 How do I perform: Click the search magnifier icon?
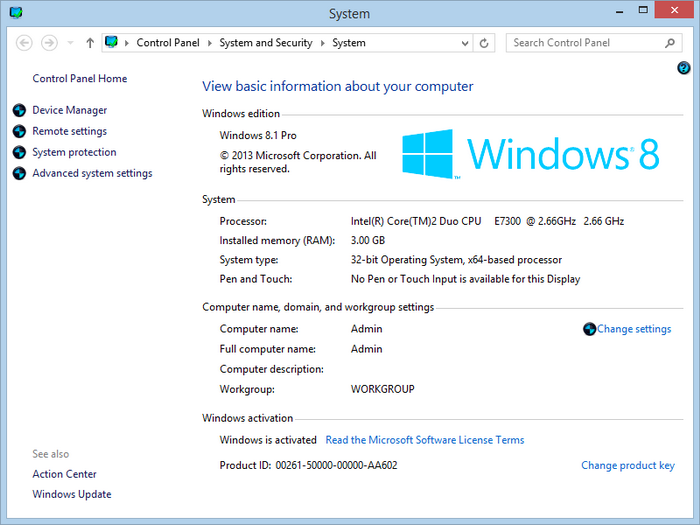670,43
